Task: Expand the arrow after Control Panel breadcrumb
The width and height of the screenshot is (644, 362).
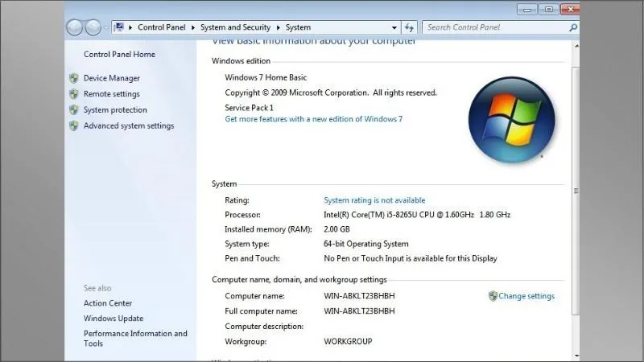Action: (192, 27)
